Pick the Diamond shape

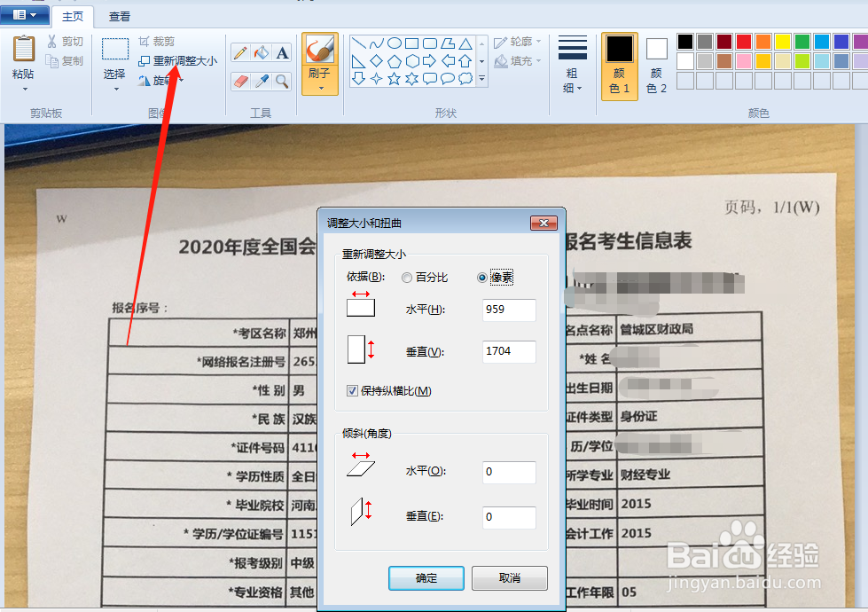coord(377,61)
